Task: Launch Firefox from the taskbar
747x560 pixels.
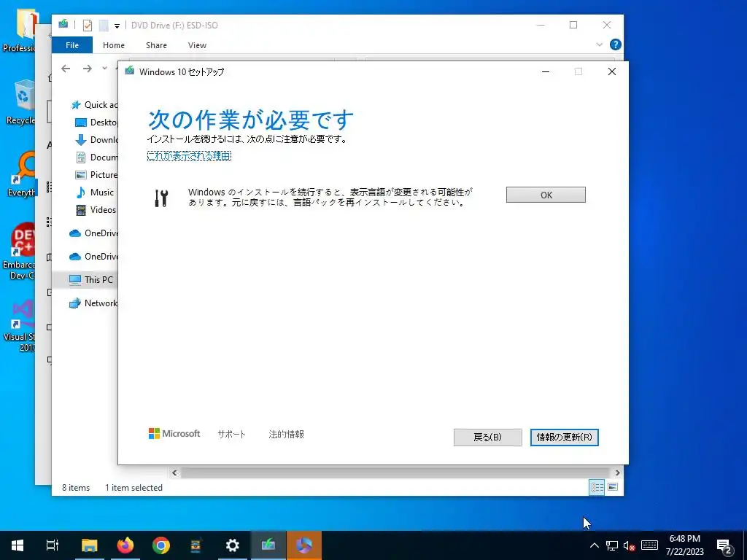Action: [x=125, y=545]
